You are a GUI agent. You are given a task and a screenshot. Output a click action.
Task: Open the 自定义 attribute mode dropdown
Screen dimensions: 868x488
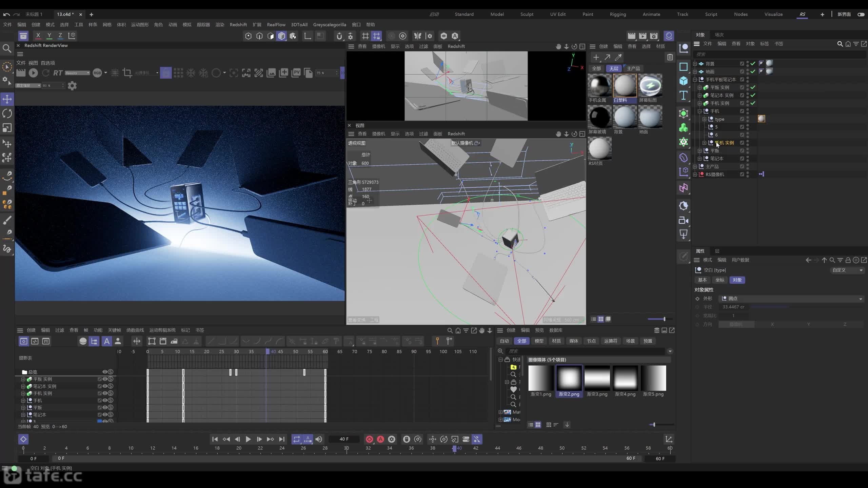[x=847, y=270]
